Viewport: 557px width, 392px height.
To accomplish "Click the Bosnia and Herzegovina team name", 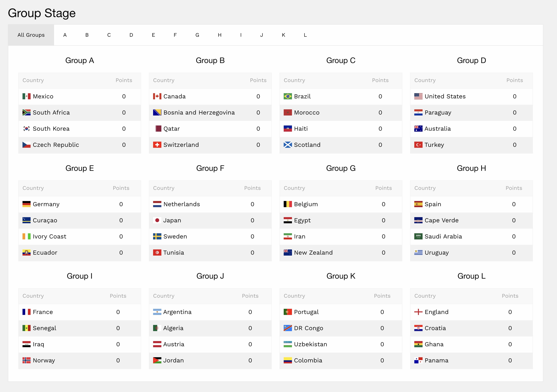I will [x=199, y=112].
